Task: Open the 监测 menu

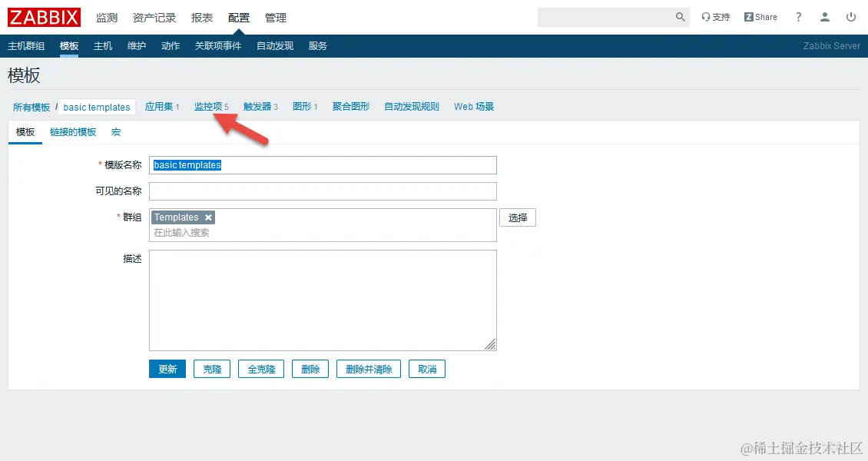Action: point(107,18)
